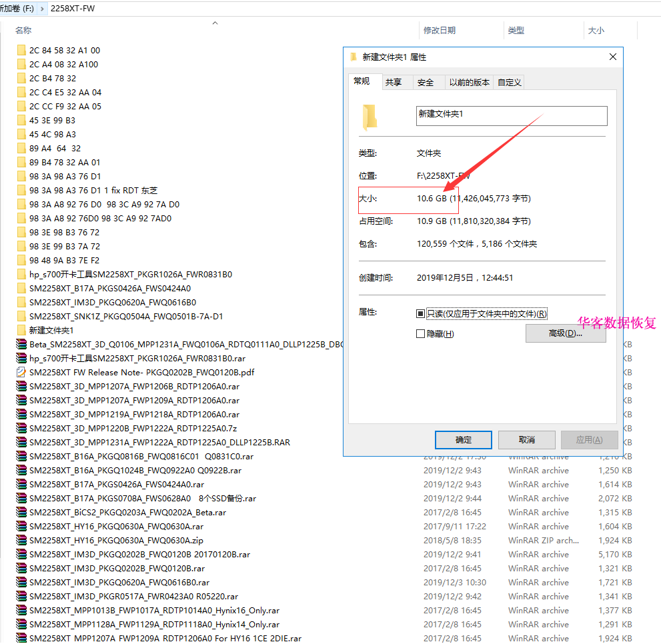Click folder icon next to 2C C4 E5 32 AA 04
661x644 pixels.
[x=21, y=92]
